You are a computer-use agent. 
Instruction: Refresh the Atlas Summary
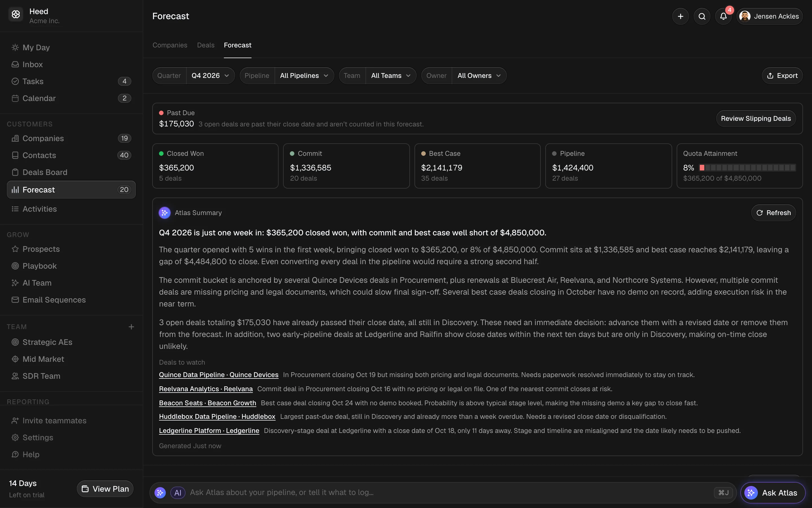[773, 213]
